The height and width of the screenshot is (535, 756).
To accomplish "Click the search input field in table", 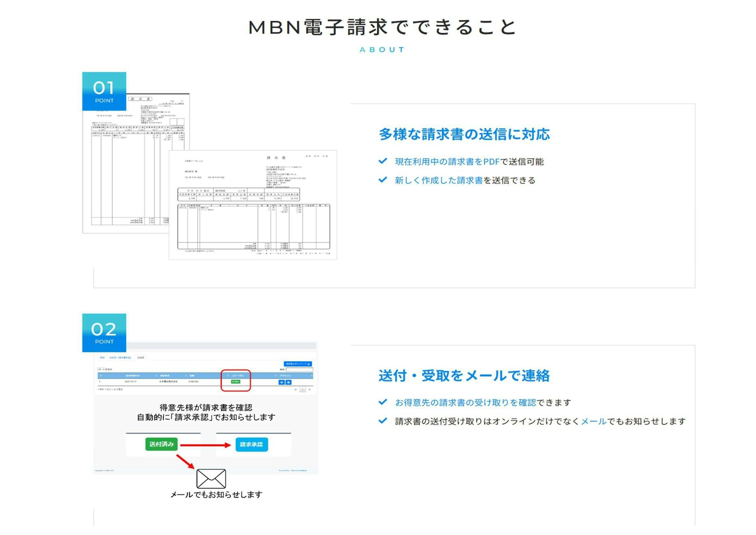I will pyautogui.click(x=299, y=370).
